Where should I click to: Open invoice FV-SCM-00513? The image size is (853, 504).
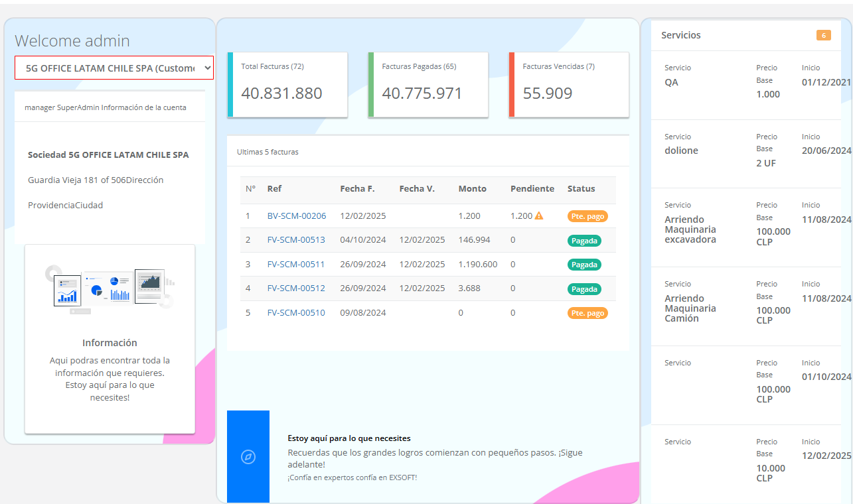296,240
